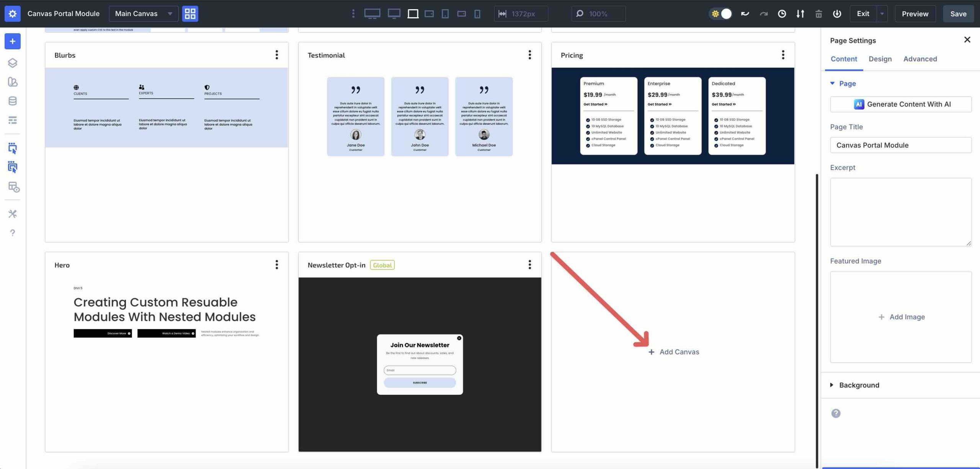Select the phone viewport icon
Image resolution: width=980 pixels, height=469 pixels.
coord(477,14)
